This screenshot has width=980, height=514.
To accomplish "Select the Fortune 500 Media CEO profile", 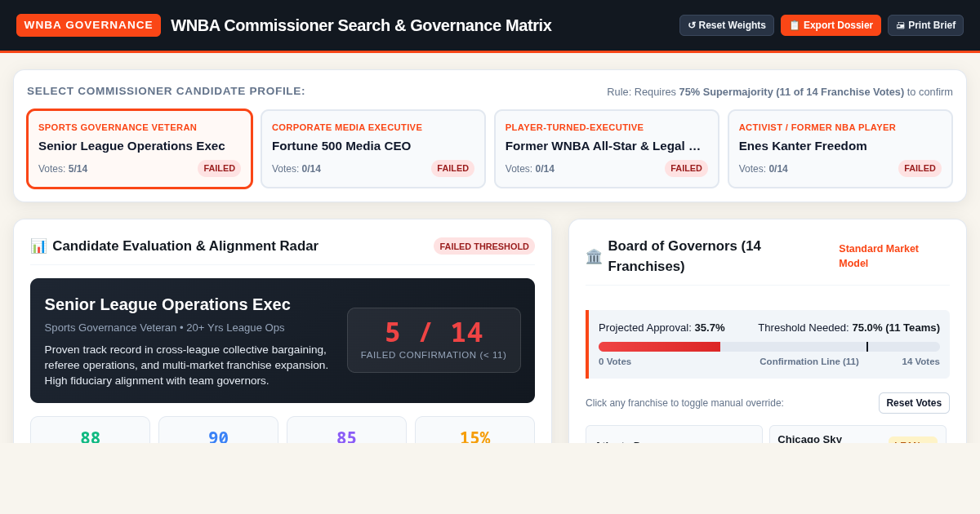I will (x=373, y=149).
